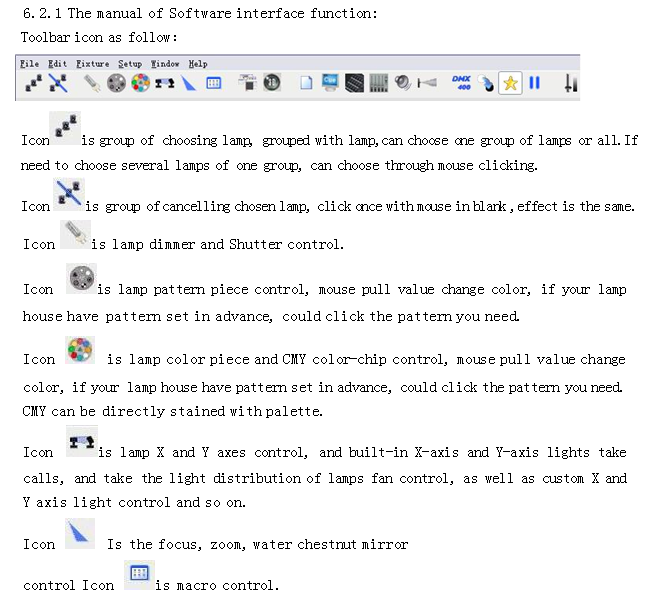This screenshot has height=598, width=659.
Task: Select the lamp group icon in the toolbar
Action: pyautogui.click(x=34, y=83)
